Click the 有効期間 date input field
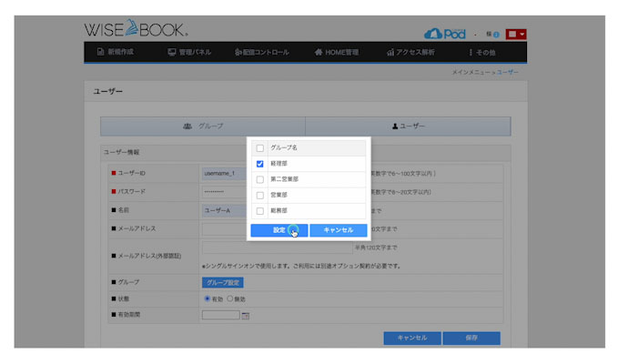The width and height of the screenshot is (628, 364). [220, 315]
